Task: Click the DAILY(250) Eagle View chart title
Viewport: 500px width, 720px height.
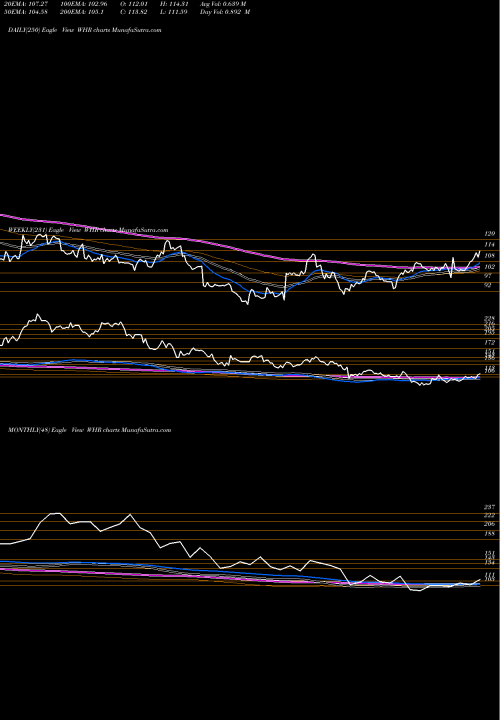Action: [x=84, y=30]
